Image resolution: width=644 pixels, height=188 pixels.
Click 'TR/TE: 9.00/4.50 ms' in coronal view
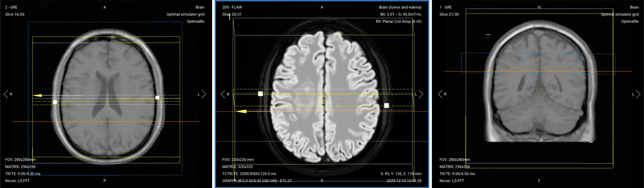click(x=457, y=174)
